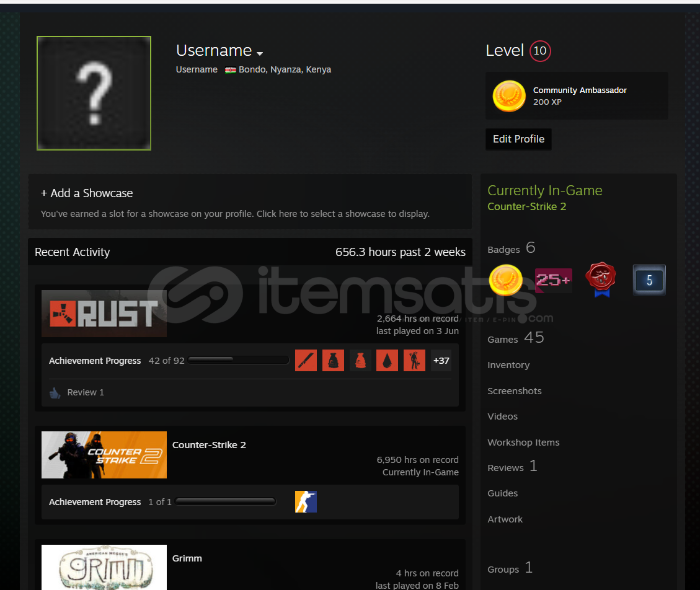The height and width of the screenshot is (590, 700).
Task: Click Rust Achievement Progress 42 of 92 label
Action: [117, 361]
